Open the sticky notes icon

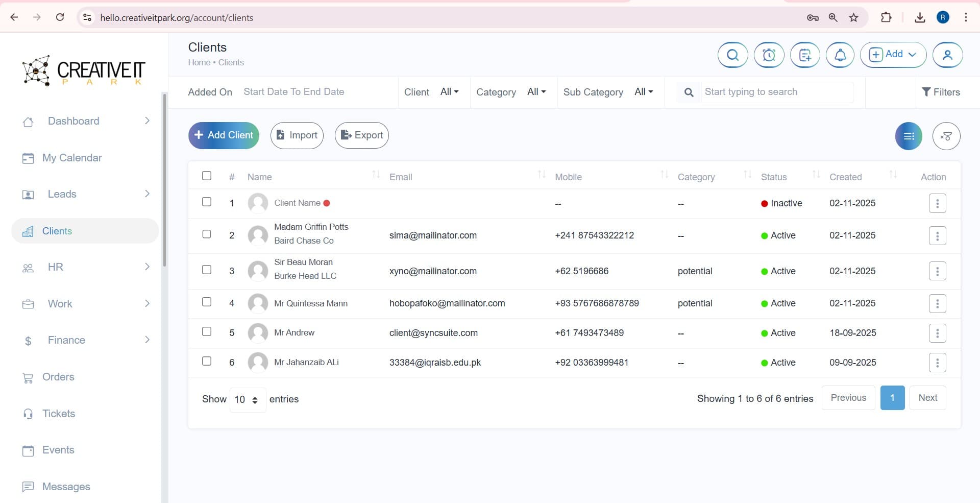(805, 55)
